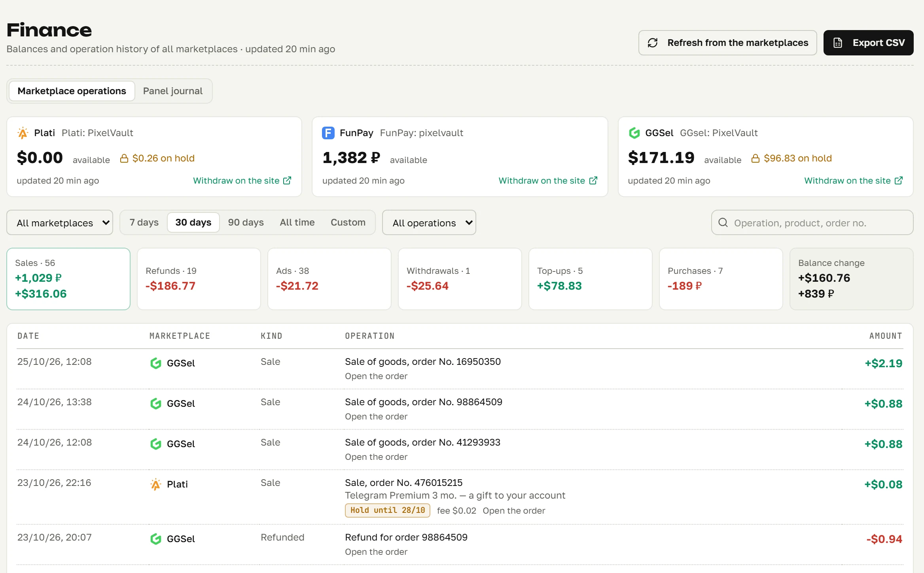Open the All marketplaces dropdown
924x573 pixels.
pyautogui.click(x=60, y=222)
